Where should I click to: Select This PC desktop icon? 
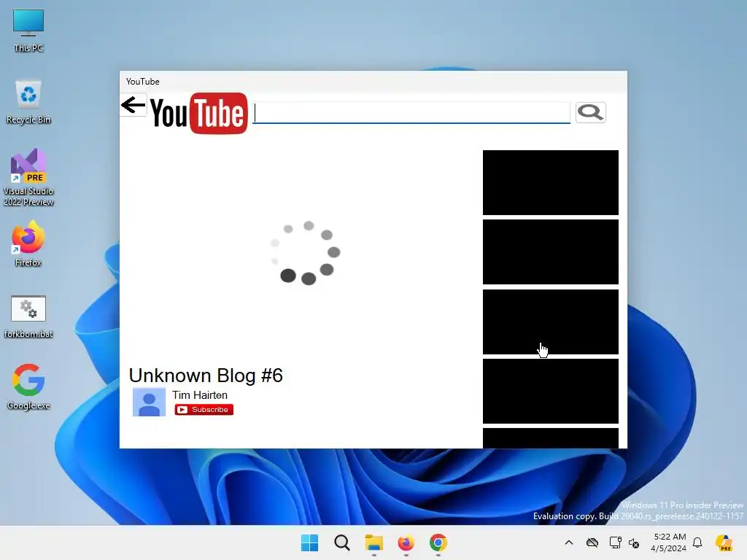coord(28,31)
